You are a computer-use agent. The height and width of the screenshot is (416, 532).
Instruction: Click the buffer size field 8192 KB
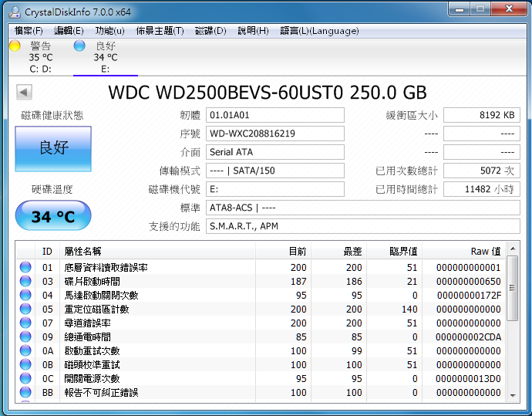coord(482,115)
